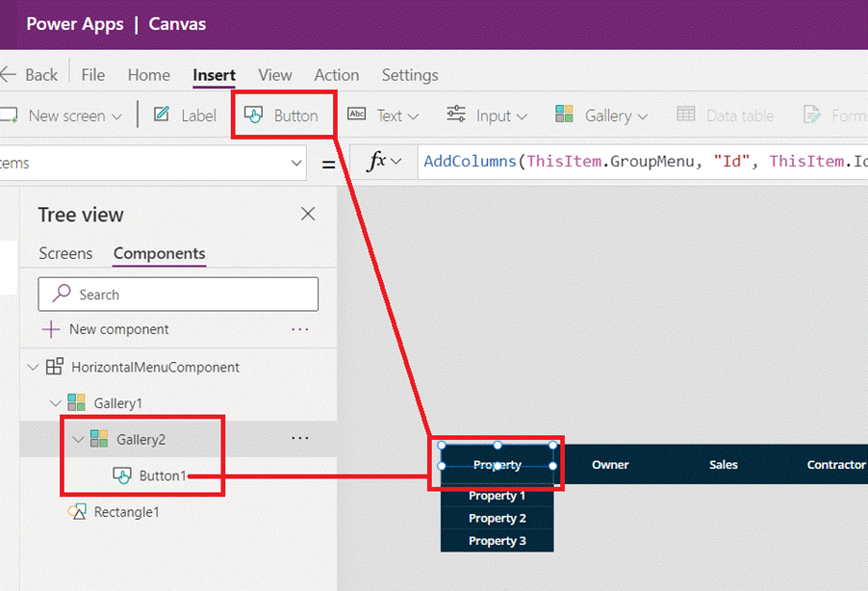Image resolution: width=868 pixels, height=591 pixels.
Task: Switch to the Home tab
Action: click(149, 75)
